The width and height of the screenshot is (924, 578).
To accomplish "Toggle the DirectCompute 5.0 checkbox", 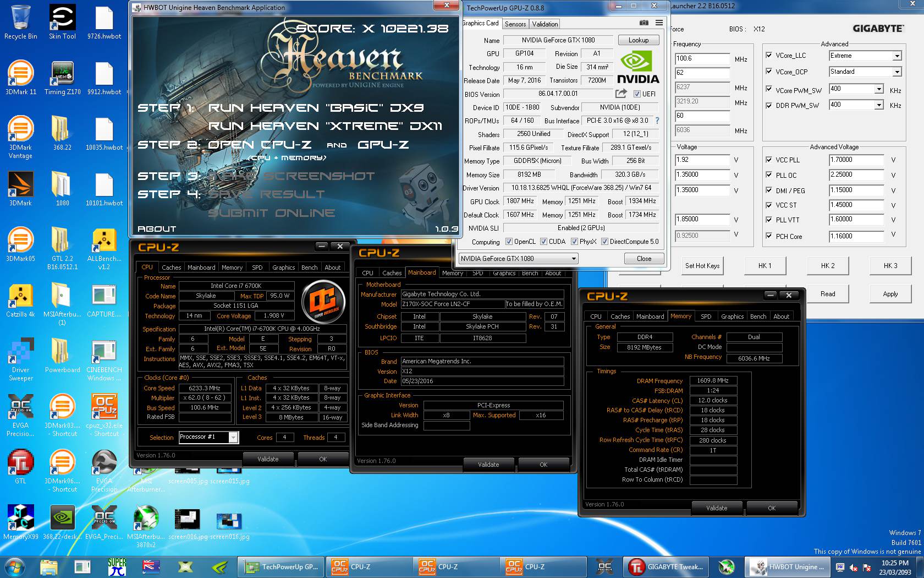I will 604,242.
